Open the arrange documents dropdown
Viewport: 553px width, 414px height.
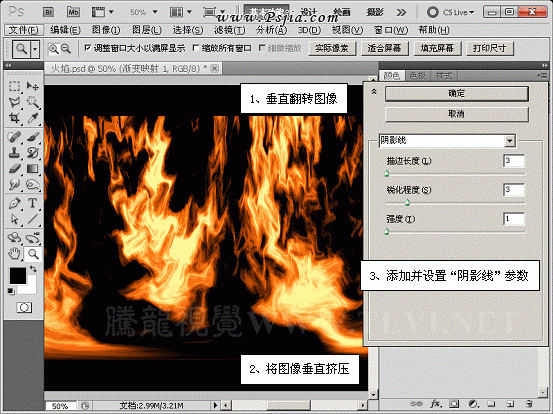click(189, 12)
